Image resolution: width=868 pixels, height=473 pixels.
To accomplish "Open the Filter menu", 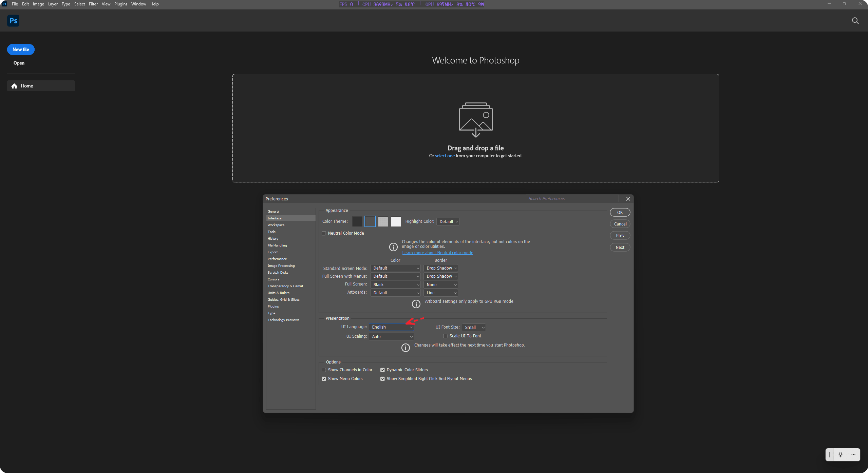I will (93, 4).
